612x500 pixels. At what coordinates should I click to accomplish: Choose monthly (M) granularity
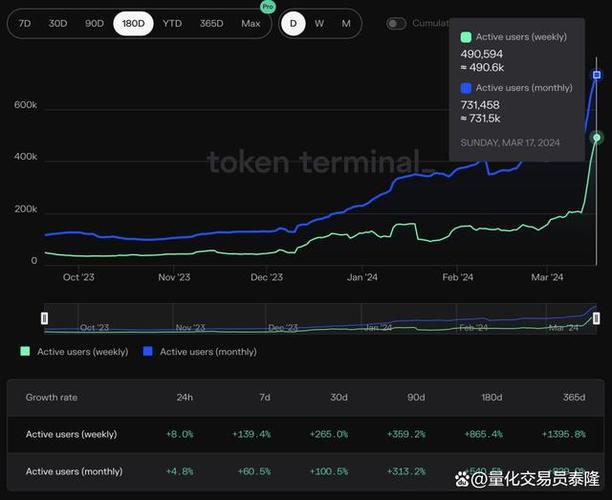point(346,23)
